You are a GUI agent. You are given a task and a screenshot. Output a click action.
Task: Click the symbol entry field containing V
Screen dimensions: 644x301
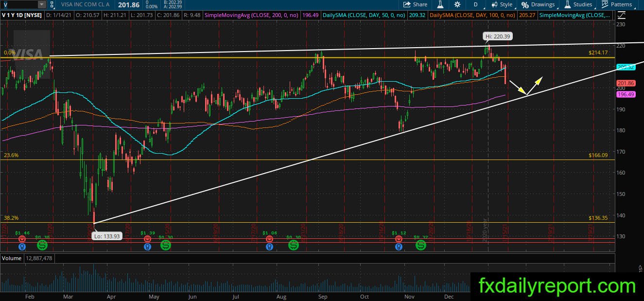pyautogui.click(x=18, y=4)
